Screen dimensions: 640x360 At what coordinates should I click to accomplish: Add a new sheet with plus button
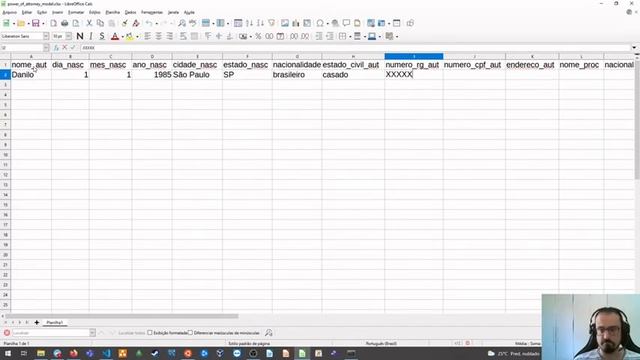point(37,322)
